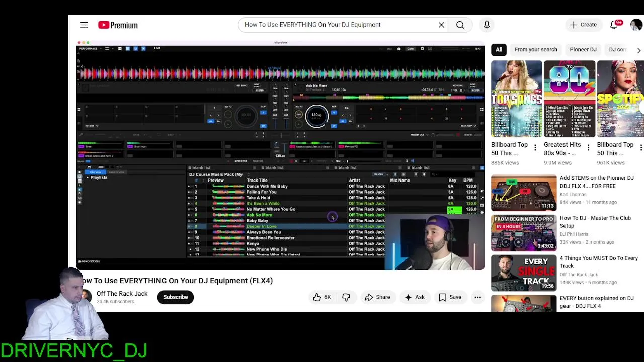Open deck 2 BEAT JUMP pad mode dropdown
Screen dimensions: 644x362
(468, 126)
